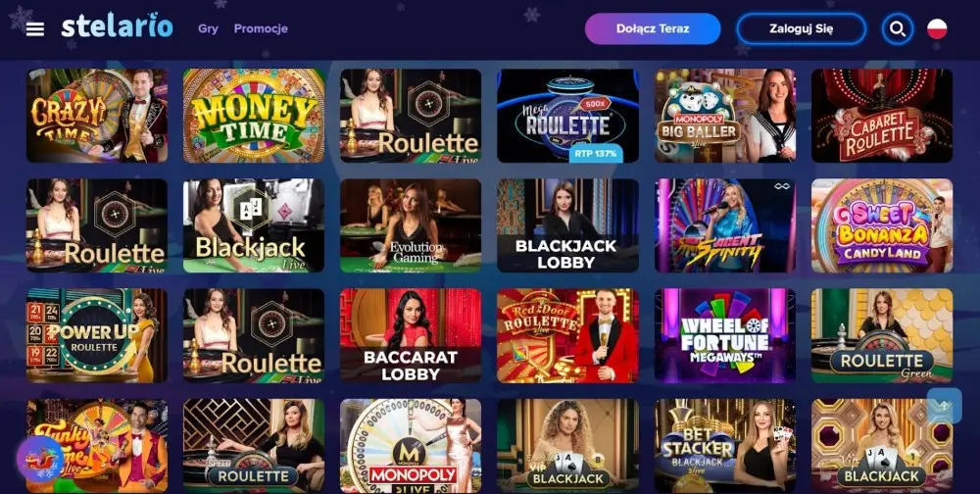Click the search magnifier icon

(898, 28)
